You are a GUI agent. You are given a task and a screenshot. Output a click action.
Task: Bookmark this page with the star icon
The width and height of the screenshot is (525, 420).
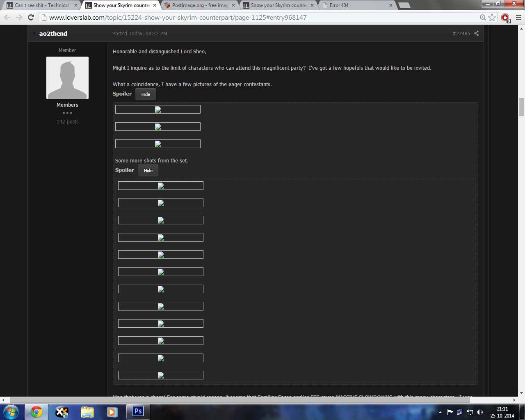492,17
